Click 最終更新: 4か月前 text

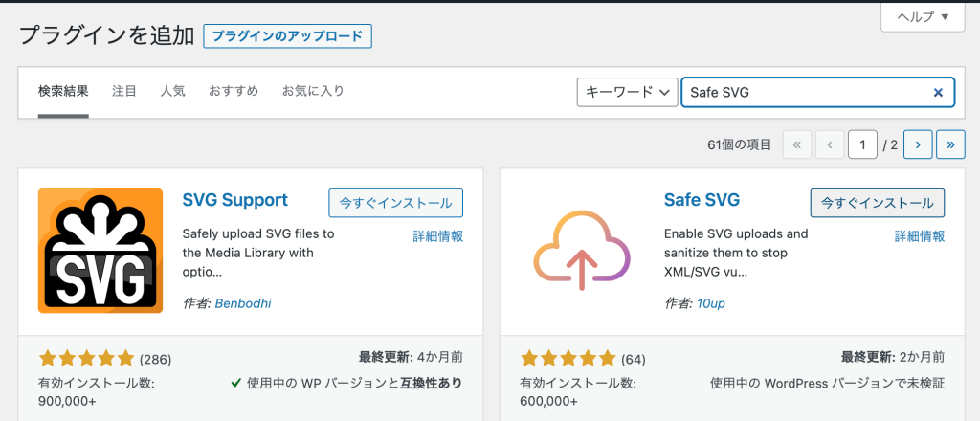click(411, 357)
